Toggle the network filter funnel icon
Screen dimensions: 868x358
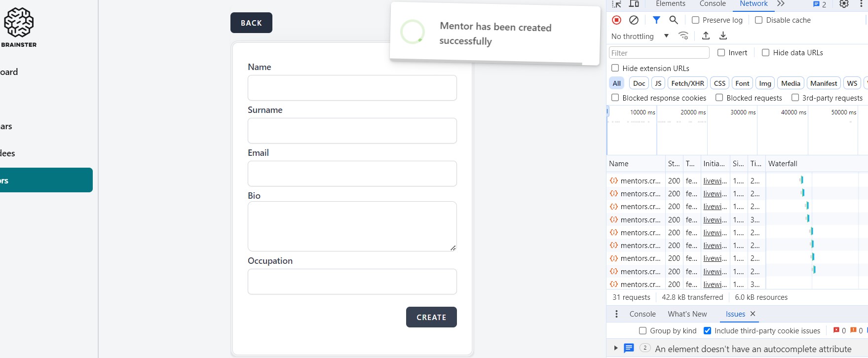point(656,20)
